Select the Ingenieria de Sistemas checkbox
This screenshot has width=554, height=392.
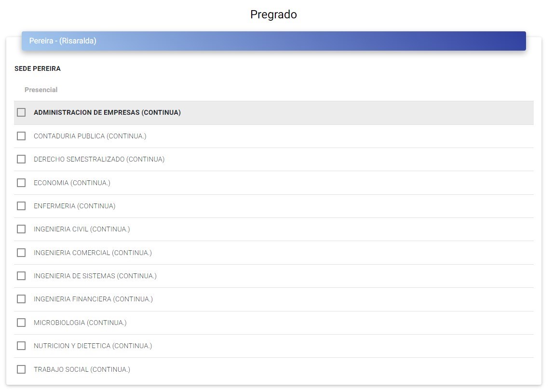click(21, 276)
